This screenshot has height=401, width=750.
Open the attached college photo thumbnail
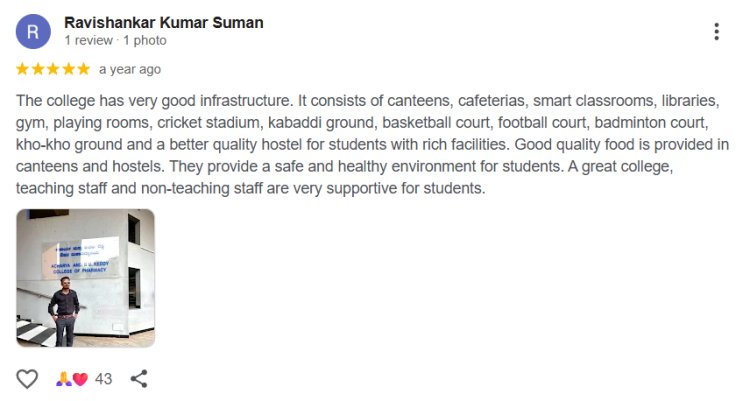(x=85, y=278)
